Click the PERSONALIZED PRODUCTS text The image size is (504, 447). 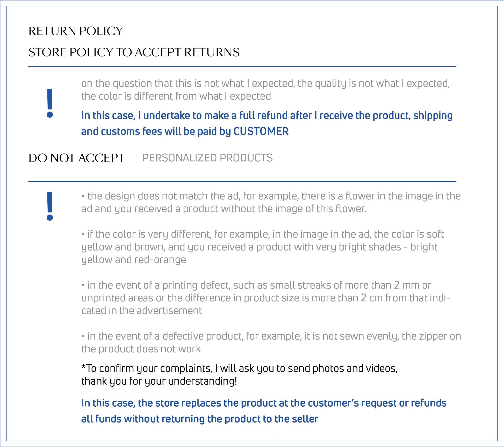click(x=207, y=158)
